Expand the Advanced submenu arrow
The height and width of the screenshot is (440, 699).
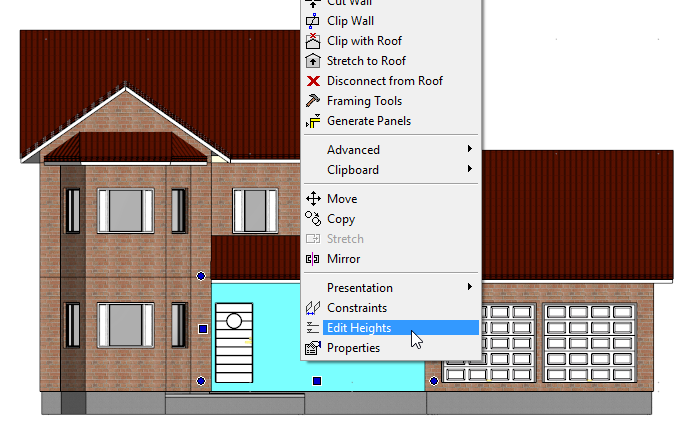tap(470, 149)
